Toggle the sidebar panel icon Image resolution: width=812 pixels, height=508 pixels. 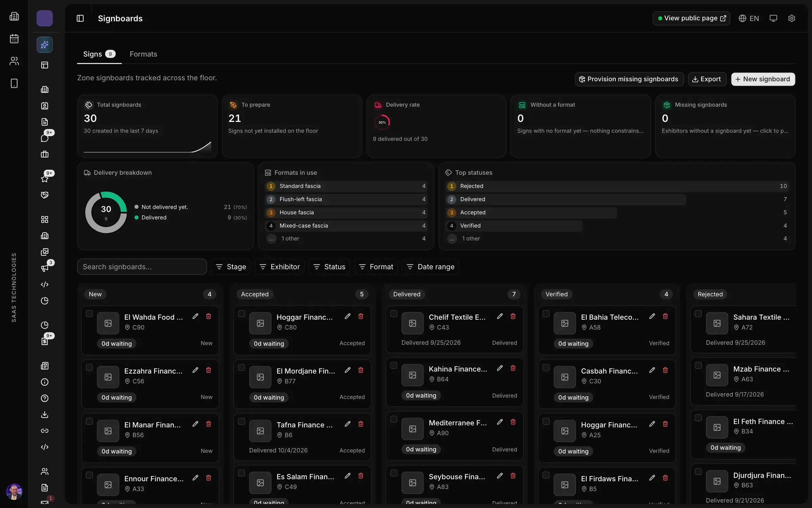(x=80, y=18)
